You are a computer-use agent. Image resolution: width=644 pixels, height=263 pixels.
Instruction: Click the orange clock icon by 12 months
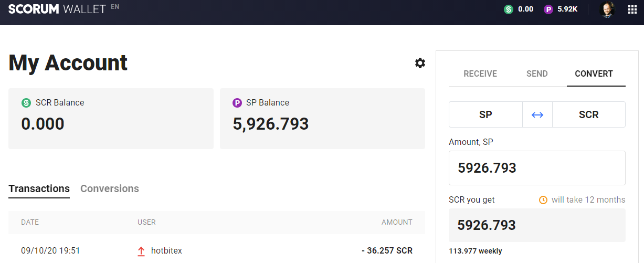click(543, 200)
